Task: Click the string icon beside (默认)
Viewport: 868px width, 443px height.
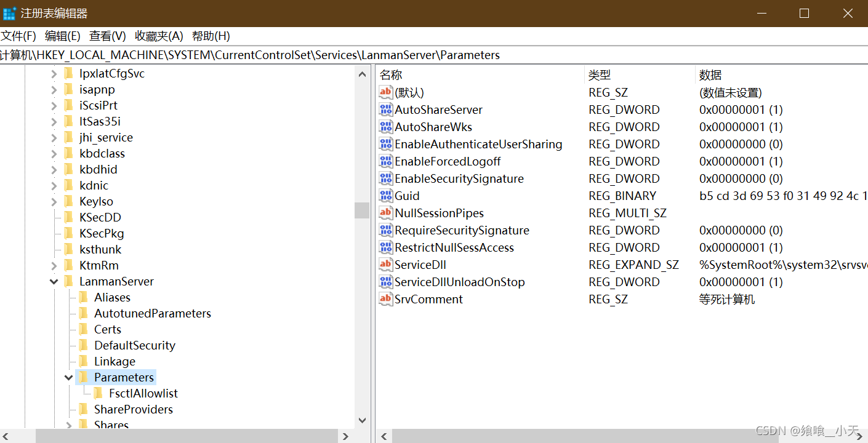Action: [386, 92]
